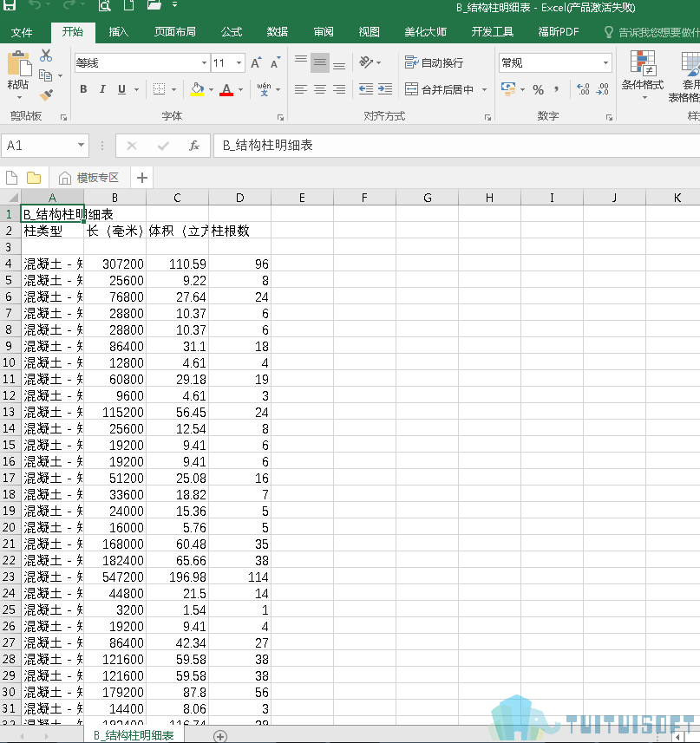Click the 合并后居中 merge and center button
The image size is (700, 743).
pos(439,89)
